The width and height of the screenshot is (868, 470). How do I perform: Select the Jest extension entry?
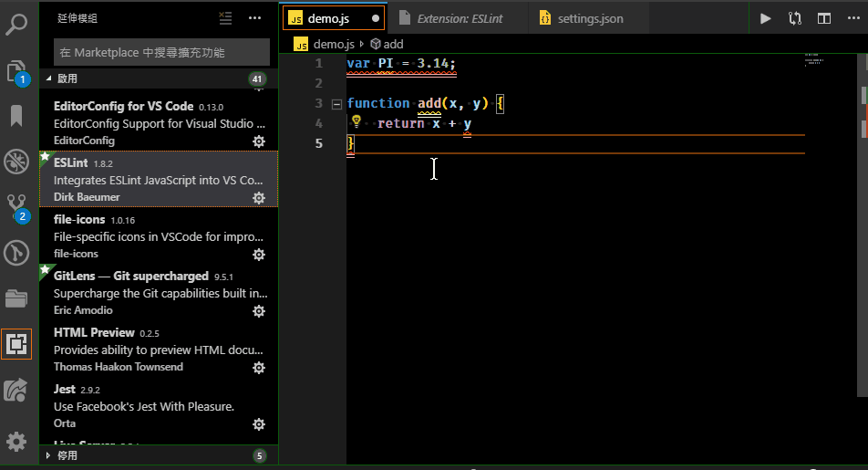pyautogui.click(x=159, y=405)
